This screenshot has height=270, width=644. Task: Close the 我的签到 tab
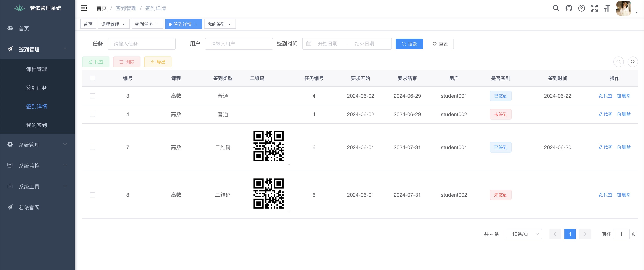230,24
